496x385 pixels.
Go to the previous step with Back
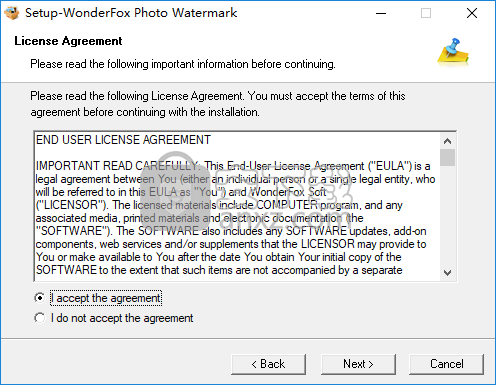268,364
